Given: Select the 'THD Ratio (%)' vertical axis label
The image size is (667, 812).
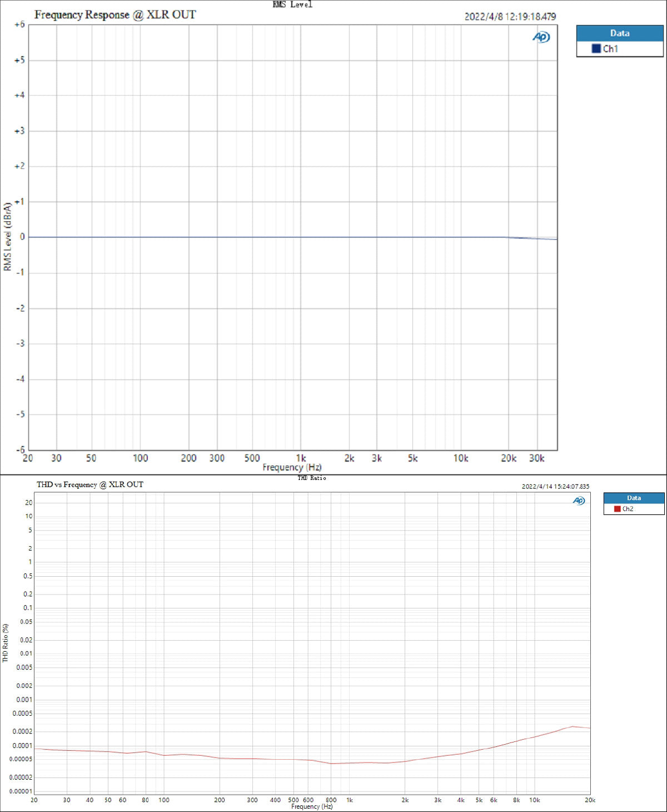Looking at the screenshot, I should [6, 642].
